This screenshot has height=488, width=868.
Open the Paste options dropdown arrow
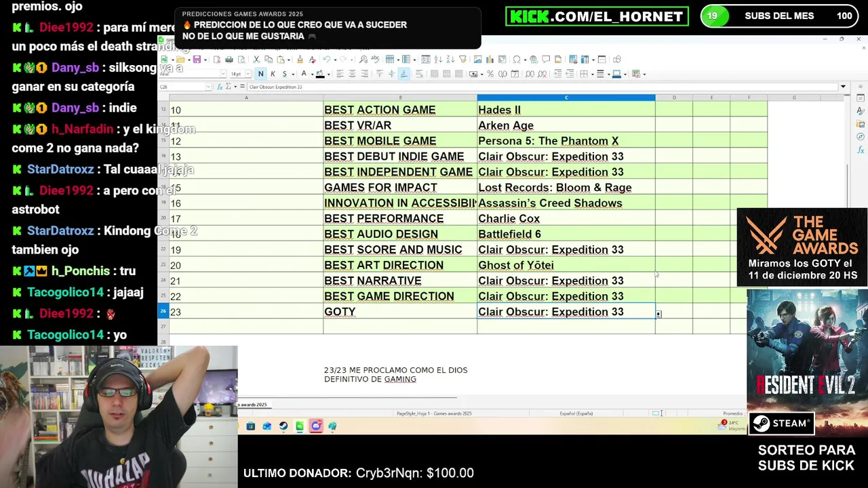[x=288, y=60]
